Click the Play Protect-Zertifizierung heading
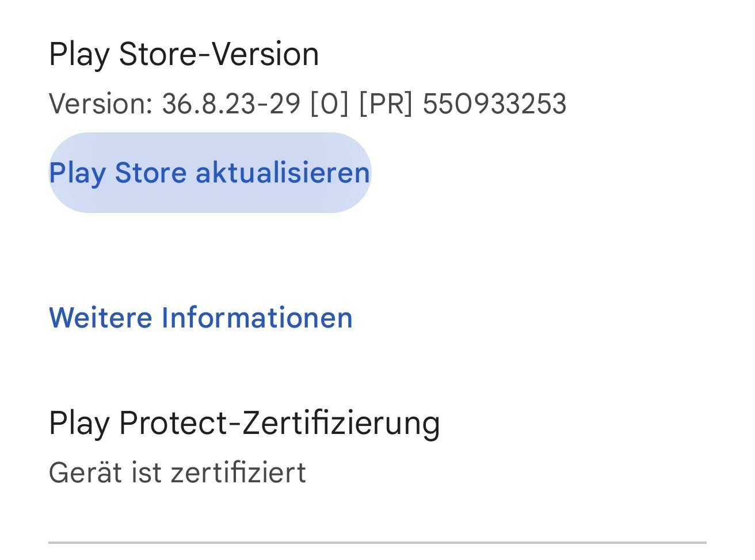 [244, 424]
